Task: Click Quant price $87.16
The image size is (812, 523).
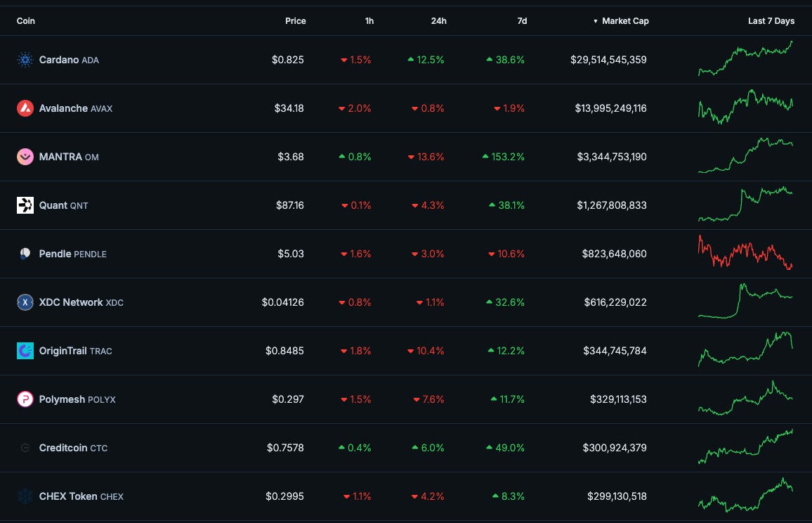Action: coord(290,205)
